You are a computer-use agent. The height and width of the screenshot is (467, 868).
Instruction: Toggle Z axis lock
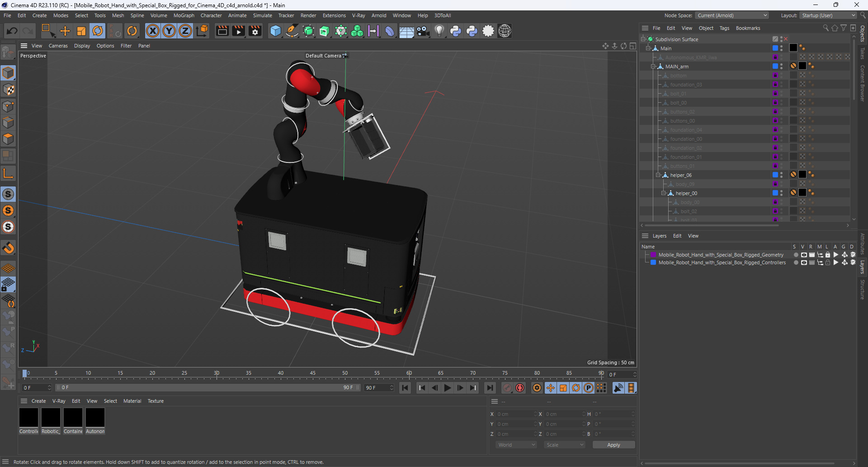(x=185, y=31)
